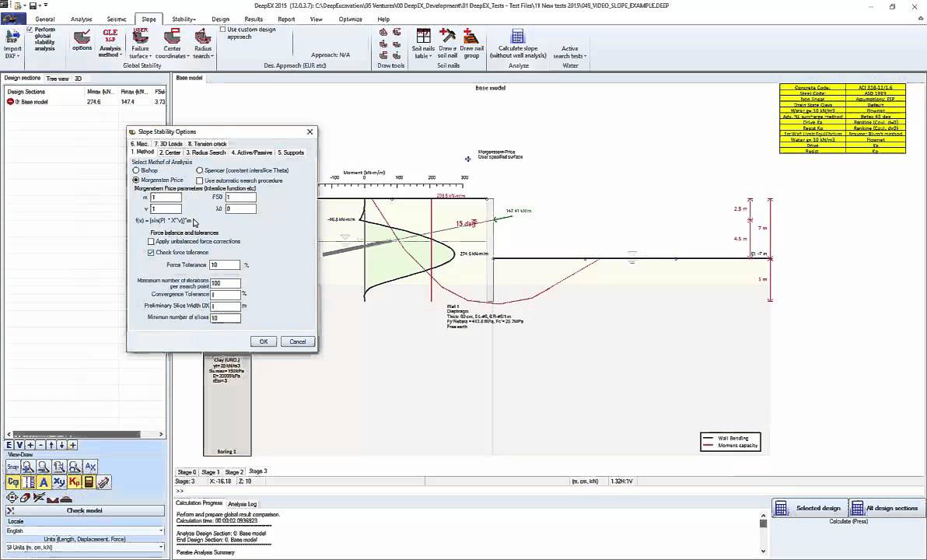Toggle the large A text display button

tap(43, 482)
